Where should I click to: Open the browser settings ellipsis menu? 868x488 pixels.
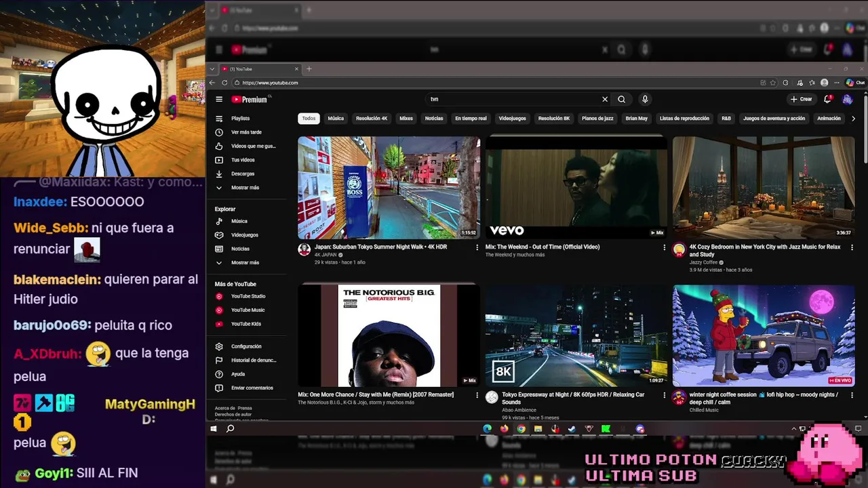[837, 83]
